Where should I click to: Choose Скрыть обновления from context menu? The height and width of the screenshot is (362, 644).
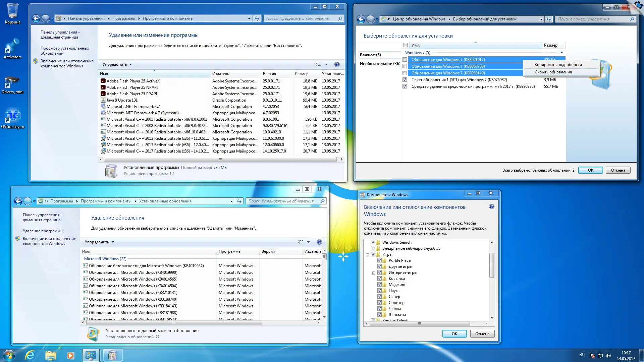(553, 72)
